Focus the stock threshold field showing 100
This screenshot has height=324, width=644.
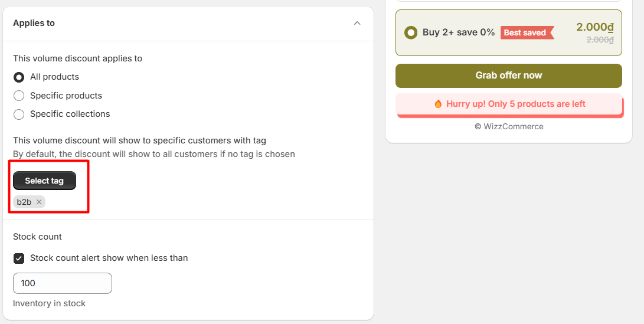click(63, 283)
